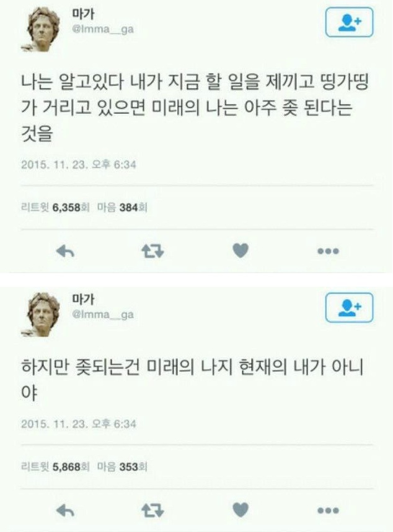Open more options on second tweet
Viewport: 393px width, 532px height.
tap(328, 510)
